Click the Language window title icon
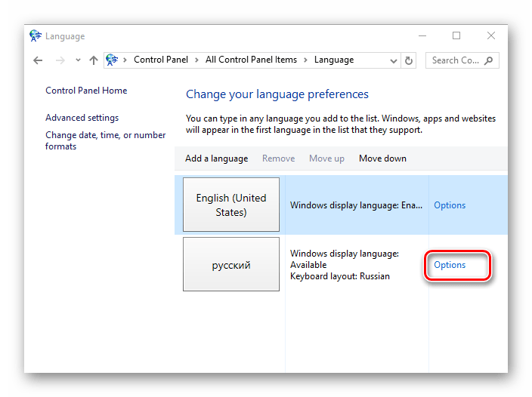The height and width of the screenshot is (397, 532). point(36,36)
